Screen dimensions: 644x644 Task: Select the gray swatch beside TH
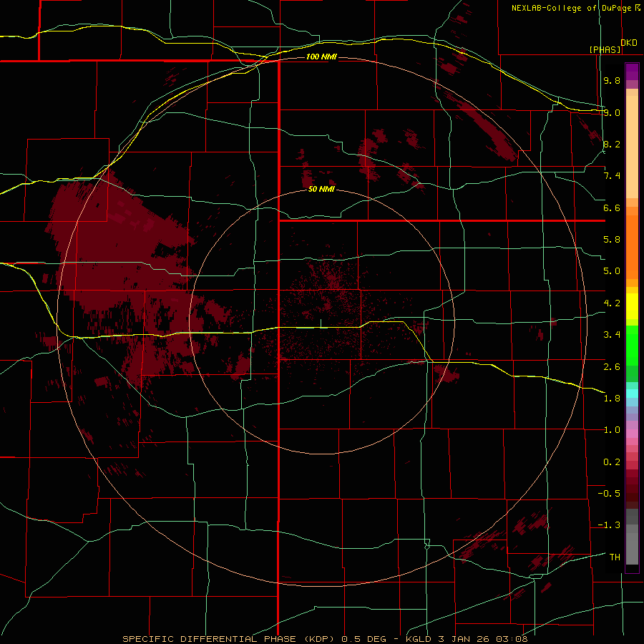tap(632, 550)
